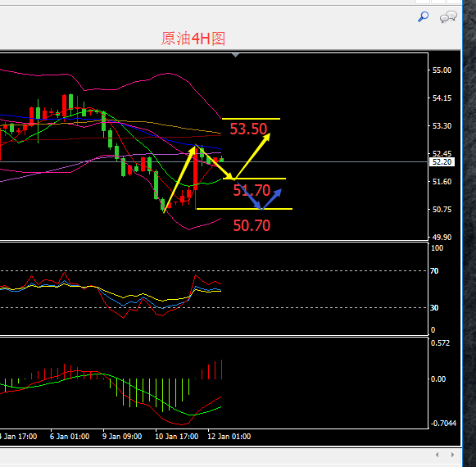The width and height of the screenshot is (476, 467).
Task: Select the red 51.70 support label
Action: point(252,190)
